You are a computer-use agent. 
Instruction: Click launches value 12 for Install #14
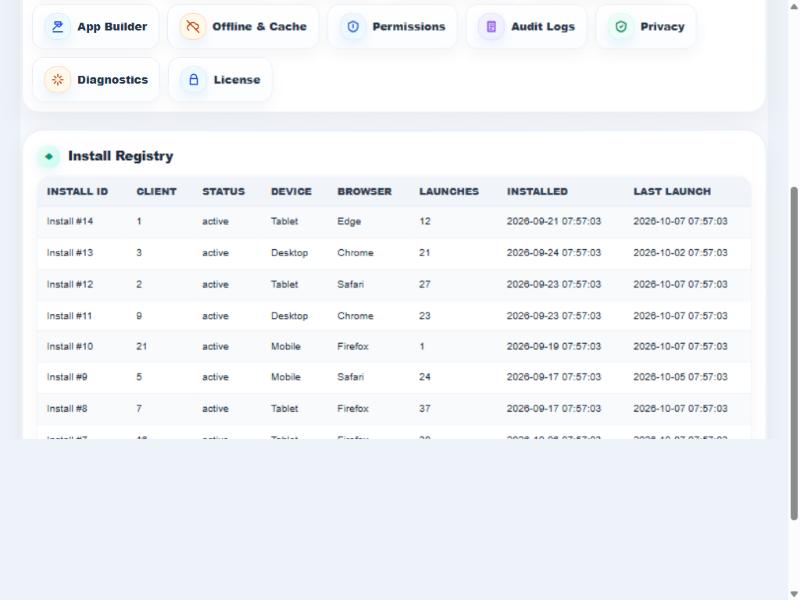(424, 221)
